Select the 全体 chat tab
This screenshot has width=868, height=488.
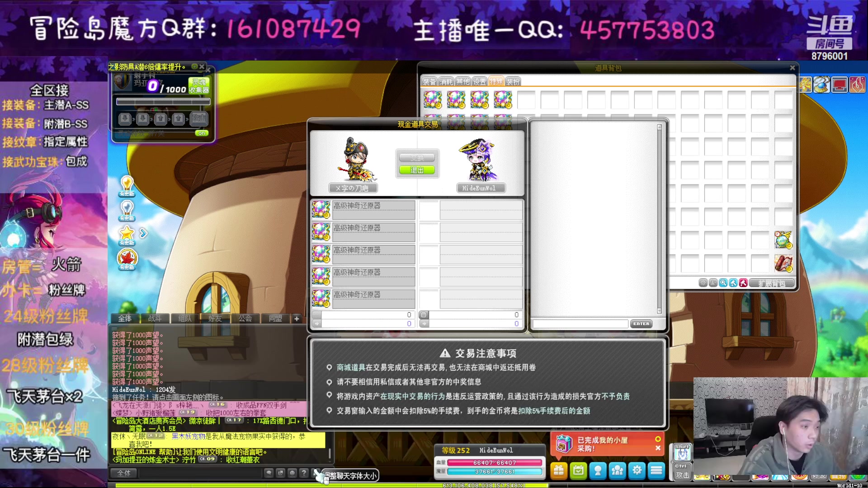[x=125, y=319]
